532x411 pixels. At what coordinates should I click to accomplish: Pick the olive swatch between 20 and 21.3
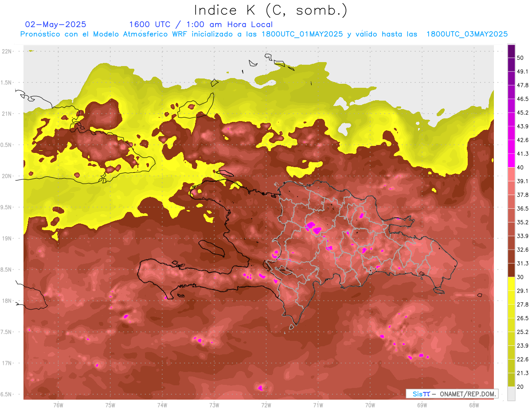[511, 380]
